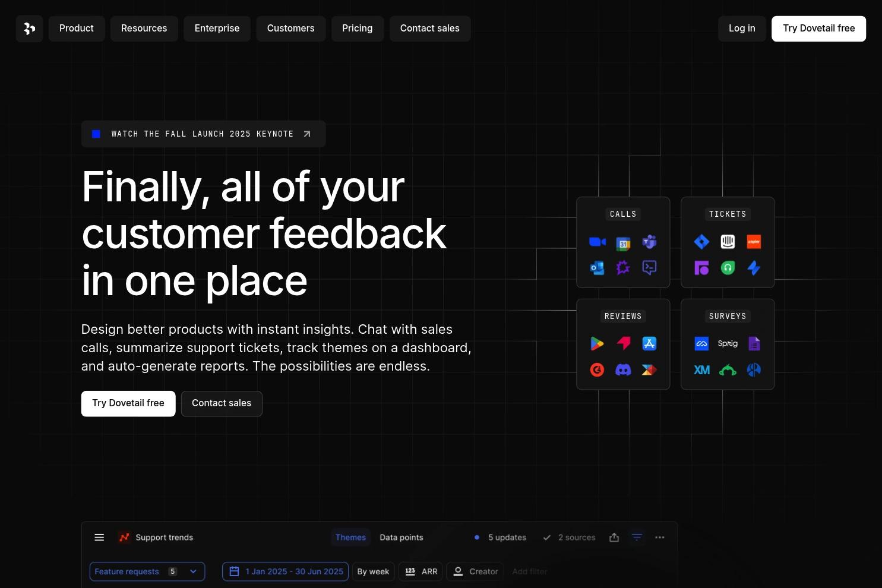The width and height of the screenshot is (882, 588).
Task: Choose the green headset icon under Tickets
Action: (x=728, y=268)
